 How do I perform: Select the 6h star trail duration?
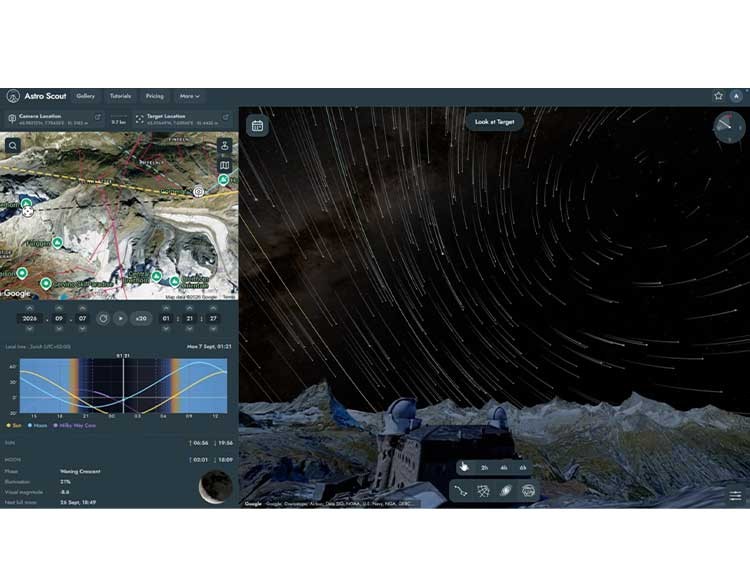coord(523,468)
